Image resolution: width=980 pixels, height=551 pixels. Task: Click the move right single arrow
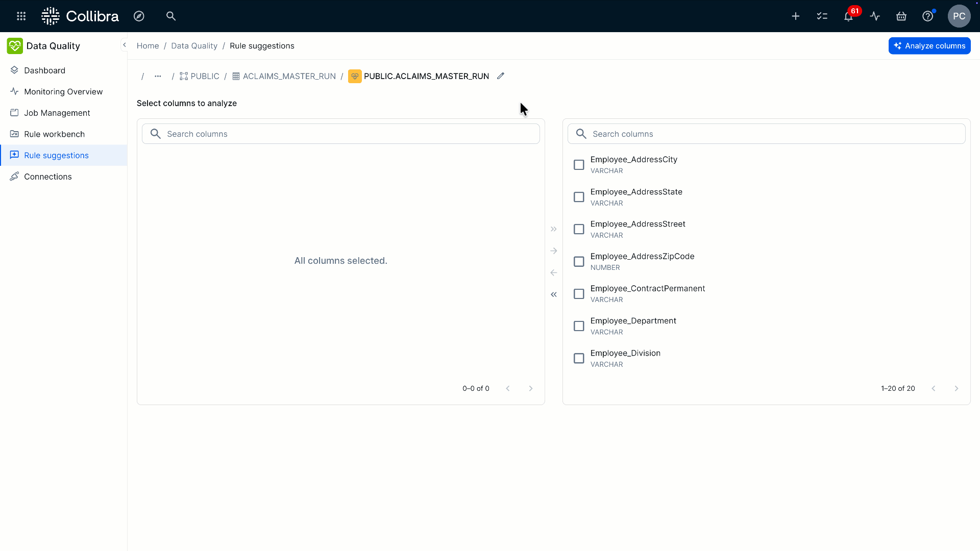point(554,251)
